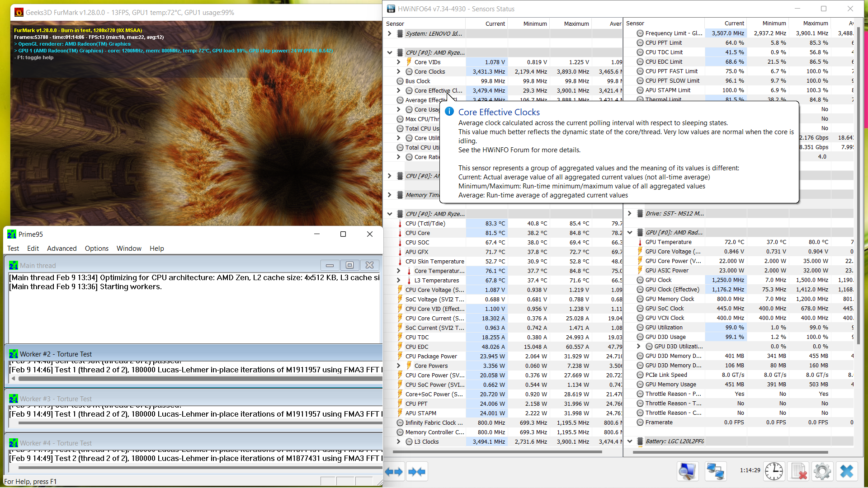
Task: Click the lightning bolt icon of CPU PPT row
Action: [x=400, y=404]
